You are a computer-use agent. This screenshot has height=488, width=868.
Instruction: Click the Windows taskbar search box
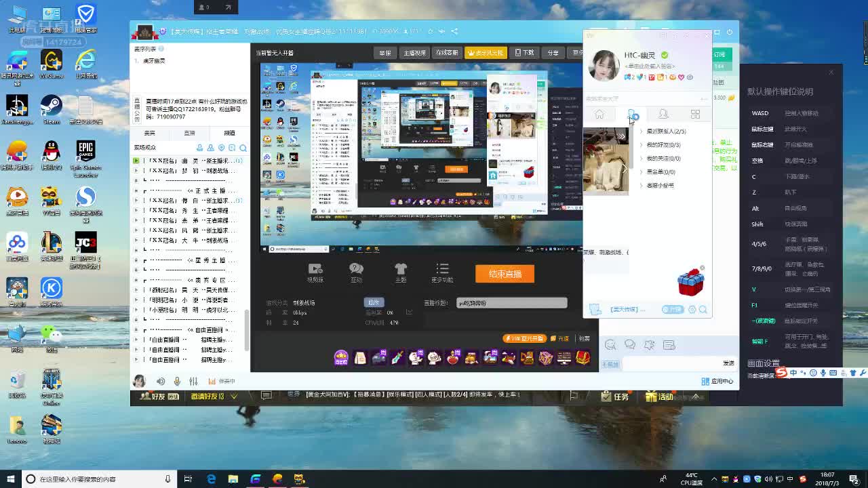click(x=98, y=479)
